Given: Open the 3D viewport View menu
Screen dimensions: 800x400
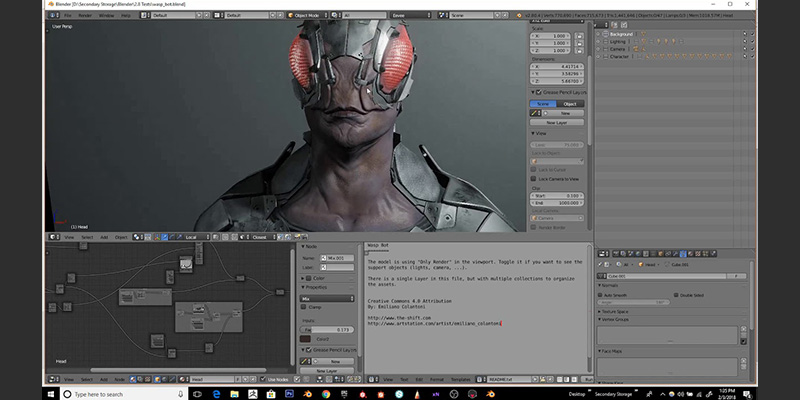Looking at the screenshot, I should (x=69, y=237).
